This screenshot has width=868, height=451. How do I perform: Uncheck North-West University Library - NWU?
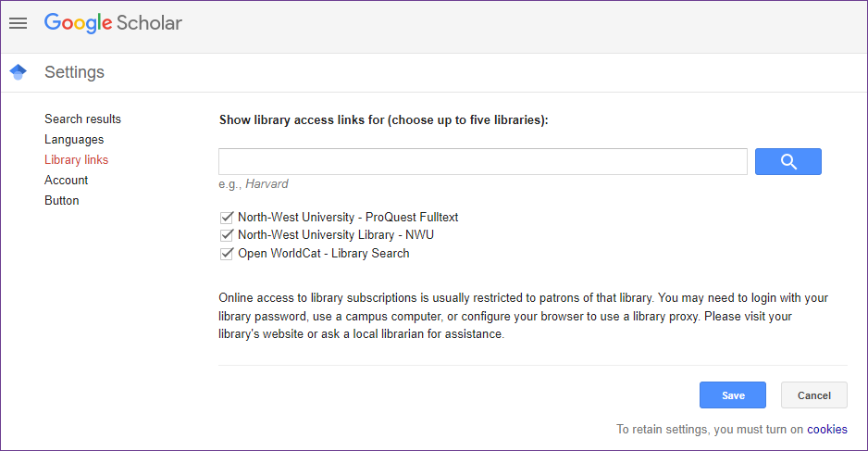coord(227,235)
